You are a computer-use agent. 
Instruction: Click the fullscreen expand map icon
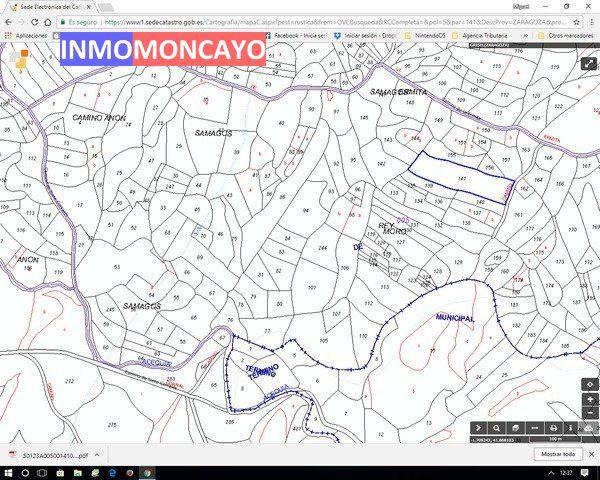click(x=589, y=64)
